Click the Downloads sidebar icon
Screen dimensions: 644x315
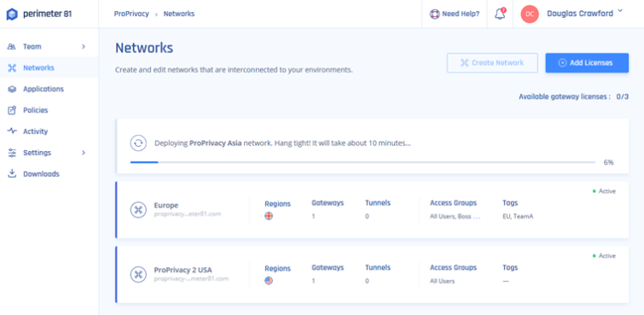(x=12, y=173)
